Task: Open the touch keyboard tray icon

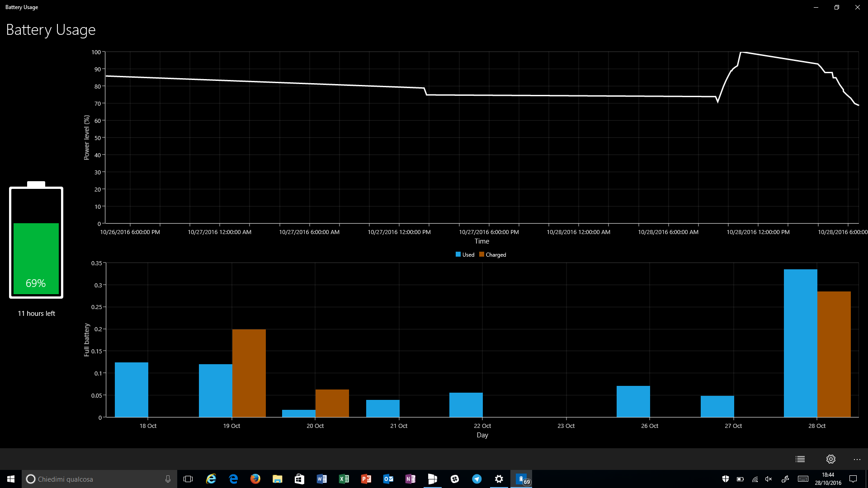Action: [803, 479]
